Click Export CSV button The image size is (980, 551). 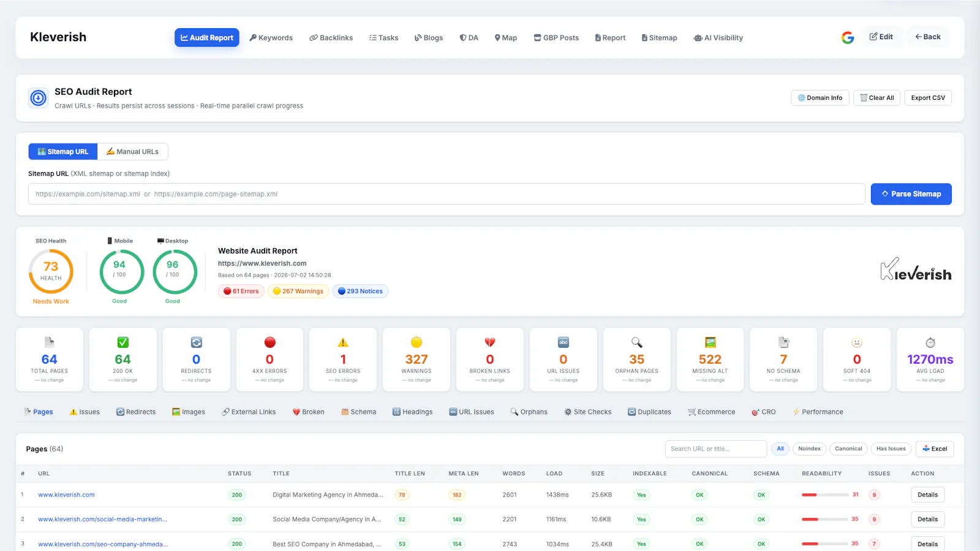[x=928, y=98]
